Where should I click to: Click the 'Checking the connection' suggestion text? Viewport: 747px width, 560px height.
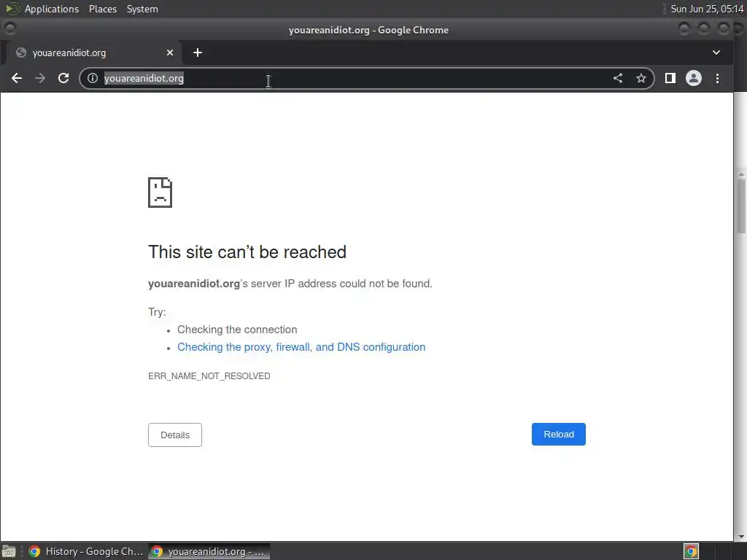(237, 330)
